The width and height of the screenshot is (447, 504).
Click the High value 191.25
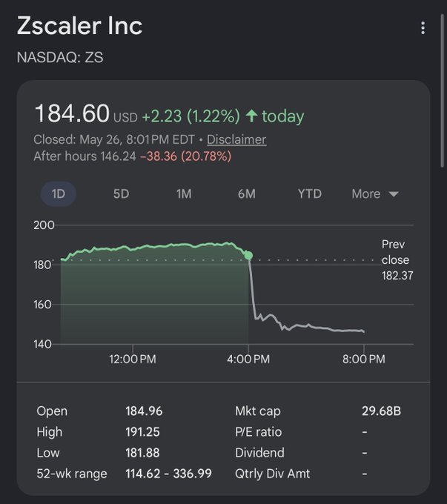click(x=142, y=431)
